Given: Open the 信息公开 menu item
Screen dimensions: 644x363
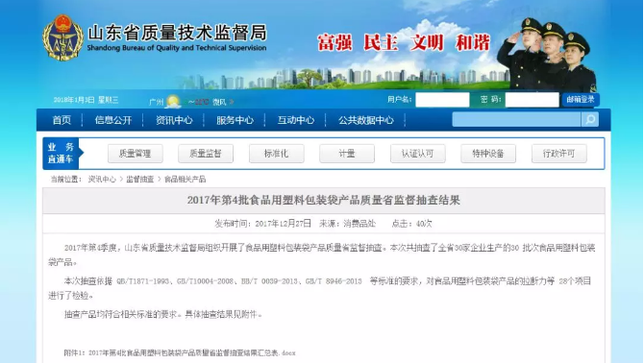Looking at the screenshot, I should (x=113, y=120).
